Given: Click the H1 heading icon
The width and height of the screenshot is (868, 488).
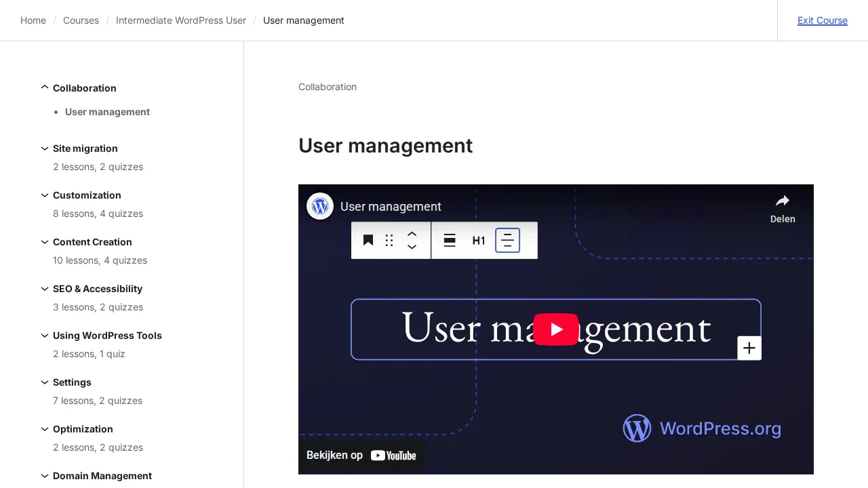Looking at the screenshot, I should (479, 240).
